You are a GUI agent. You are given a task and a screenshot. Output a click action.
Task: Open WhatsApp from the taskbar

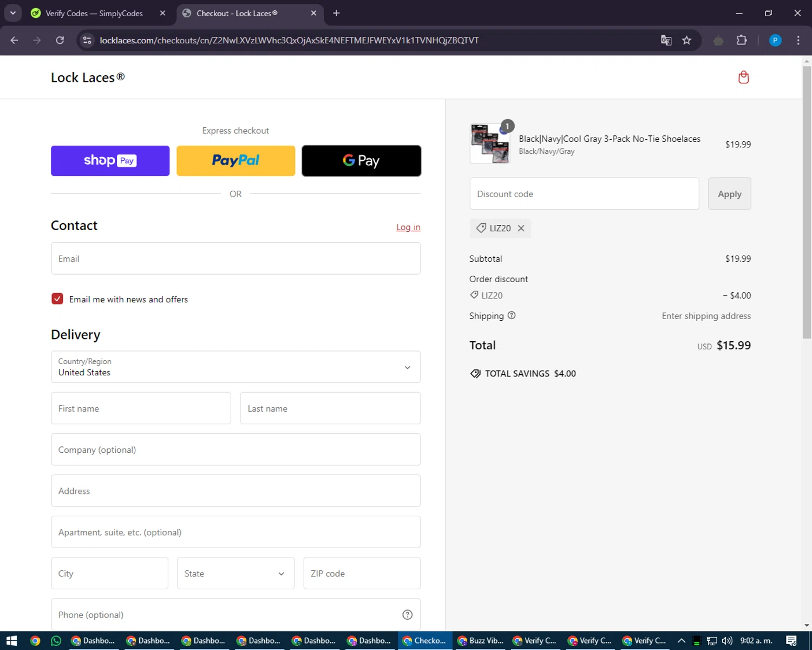pyautogui.click(x=56, y=641)
